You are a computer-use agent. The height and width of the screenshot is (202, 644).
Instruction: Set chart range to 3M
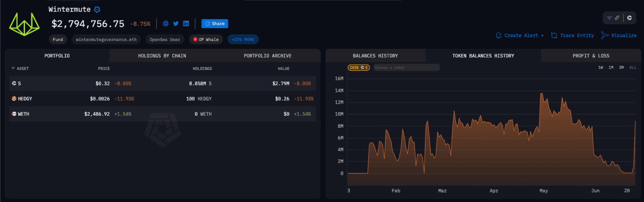[x=621, y=68]
